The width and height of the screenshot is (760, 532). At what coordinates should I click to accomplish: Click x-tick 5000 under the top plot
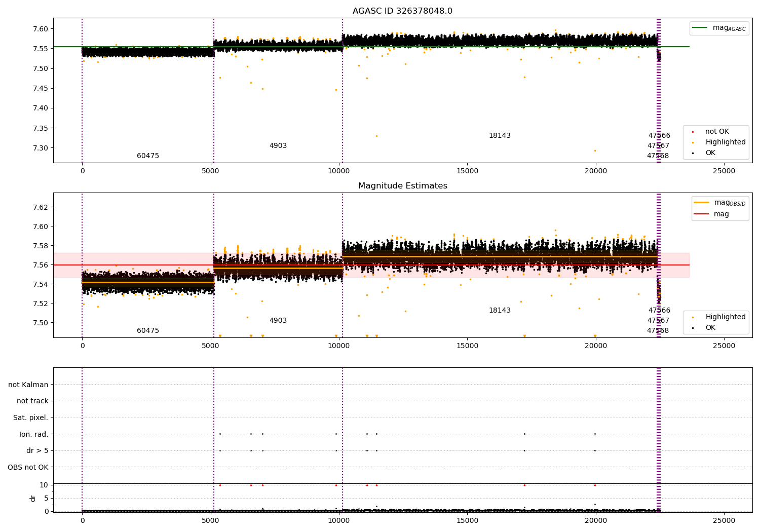coord(210,171)
